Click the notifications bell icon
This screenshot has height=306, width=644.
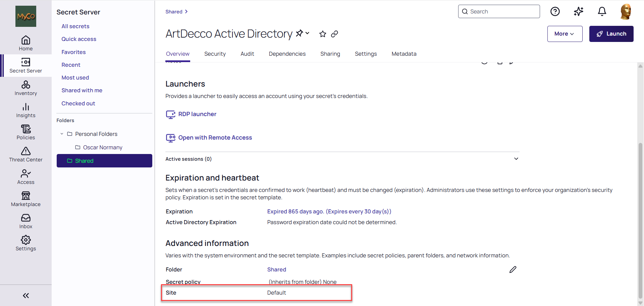click(602, 12)
